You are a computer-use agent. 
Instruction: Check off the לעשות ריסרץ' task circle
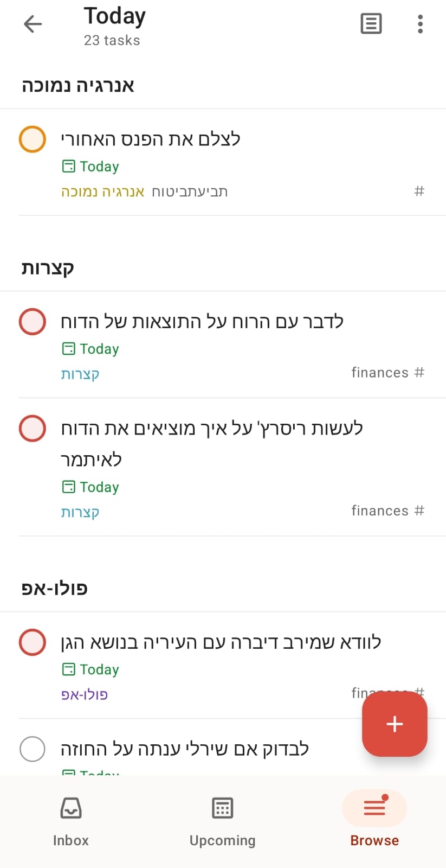tap(33, 429)
